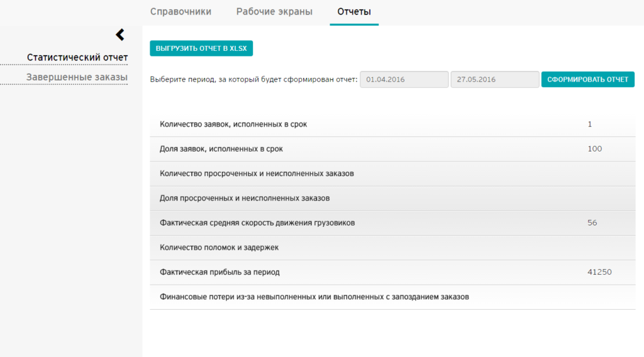Select row Количество заявок, исполненных в срок
644x357 pixels.
tap(392, 124)
